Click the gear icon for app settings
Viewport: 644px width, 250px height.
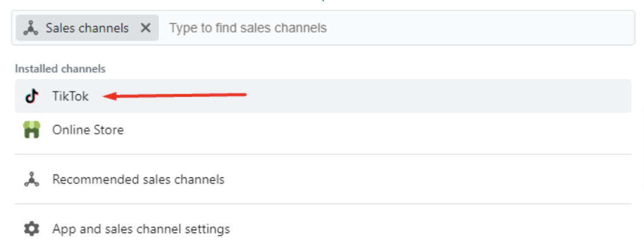(x=31, y=228)
